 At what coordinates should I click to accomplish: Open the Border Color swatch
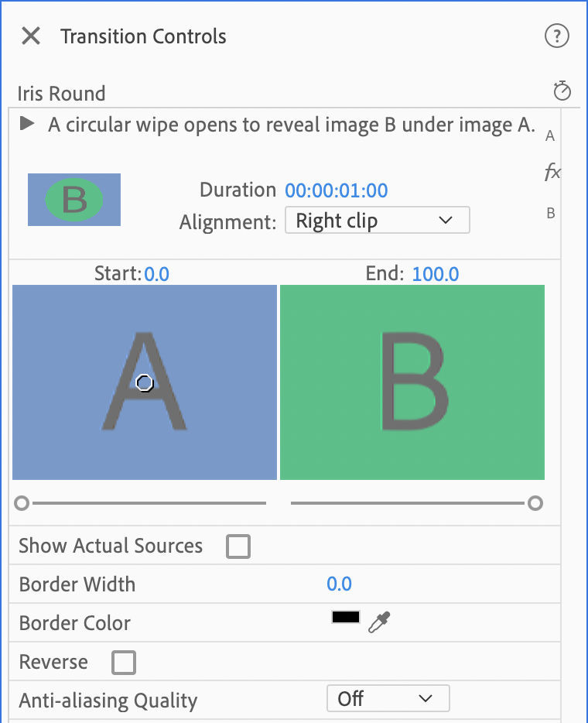345,616
